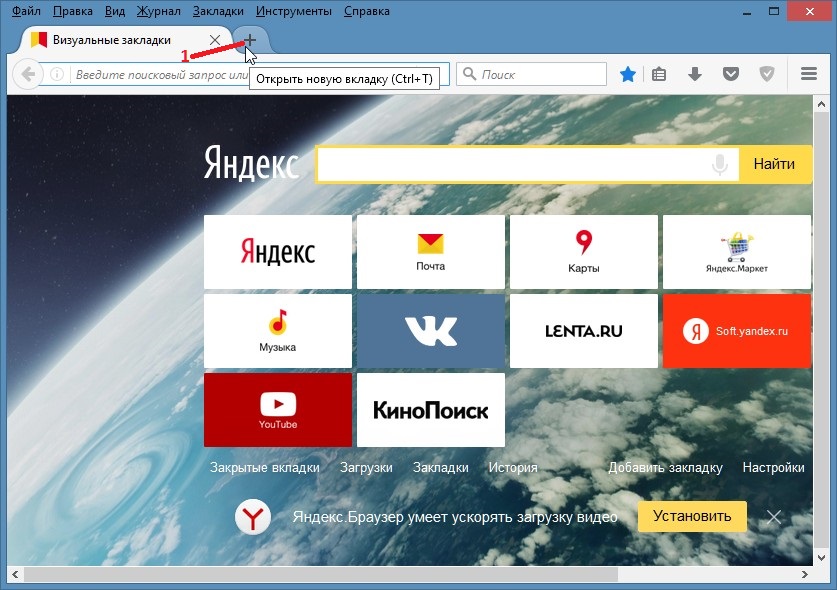Screen dimensions: 837x590
Task: Open the Загрузки link
Action: pyautogui.click(x=366, y=468)
